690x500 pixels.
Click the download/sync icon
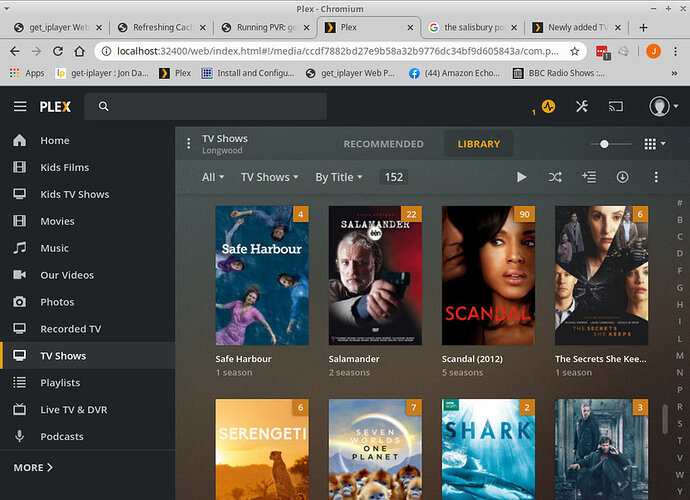[x=622, y=177]
